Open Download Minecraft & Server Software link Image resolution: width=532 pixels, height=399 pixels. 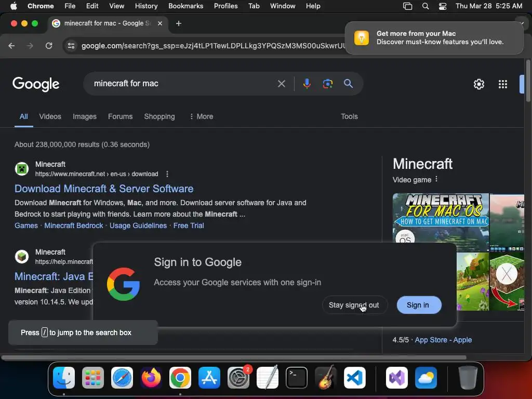click(104, 189)
